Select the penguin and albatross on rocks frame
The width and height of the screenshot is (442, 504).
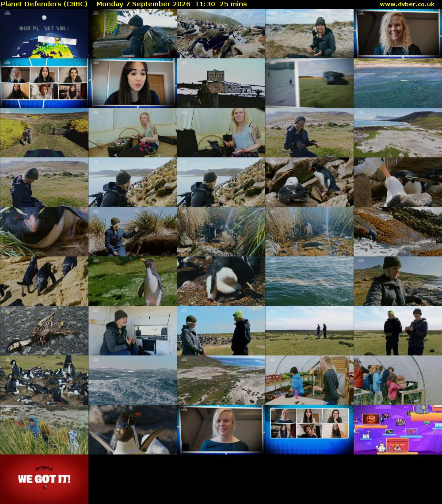309,182
